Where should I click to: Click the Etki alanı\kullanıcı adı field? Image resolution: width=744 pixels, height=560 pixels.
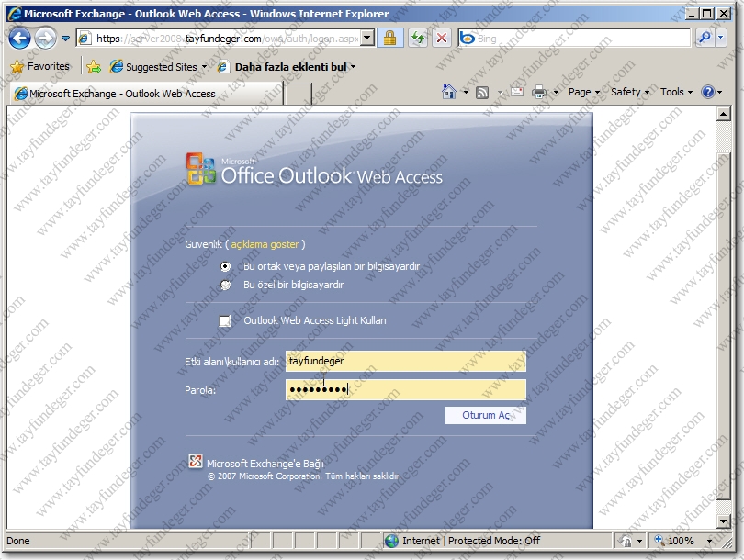pyautogui.click(x=406, y=362)
